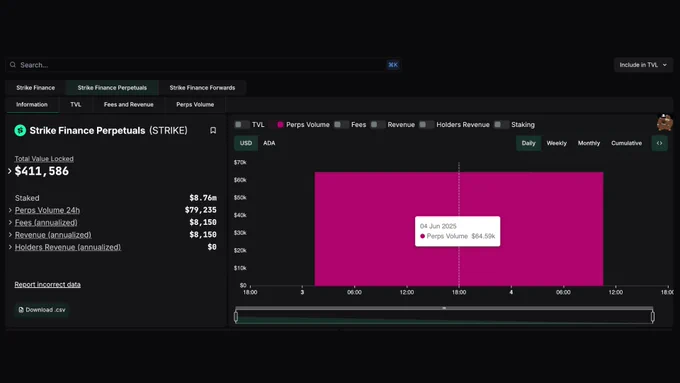The image size is (680, 383).
Task: Click into the Search input field
Action: click(x=202, y=65)
